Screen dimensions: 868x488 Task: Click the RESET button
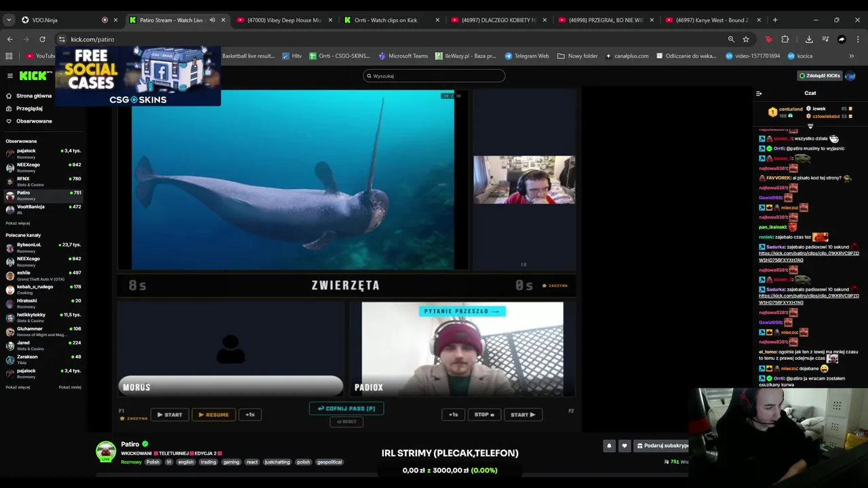pos(347,422)
